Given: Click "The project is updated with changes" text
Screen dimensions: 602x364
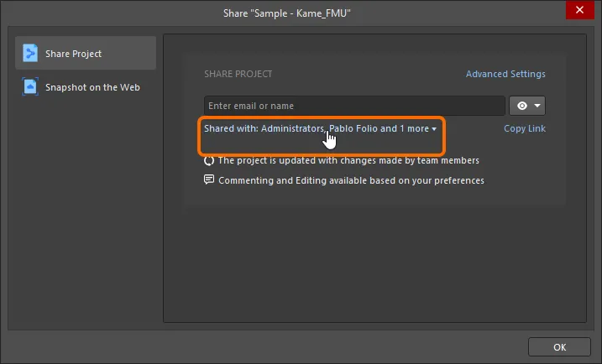Looking at the screenshot, I should [293, 160].
